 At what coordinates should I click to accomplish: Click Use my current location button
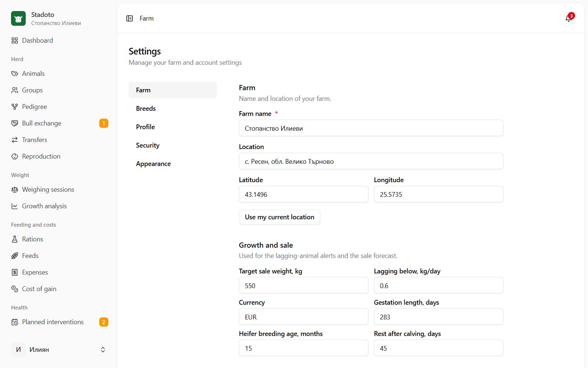(x=280, y=217)
